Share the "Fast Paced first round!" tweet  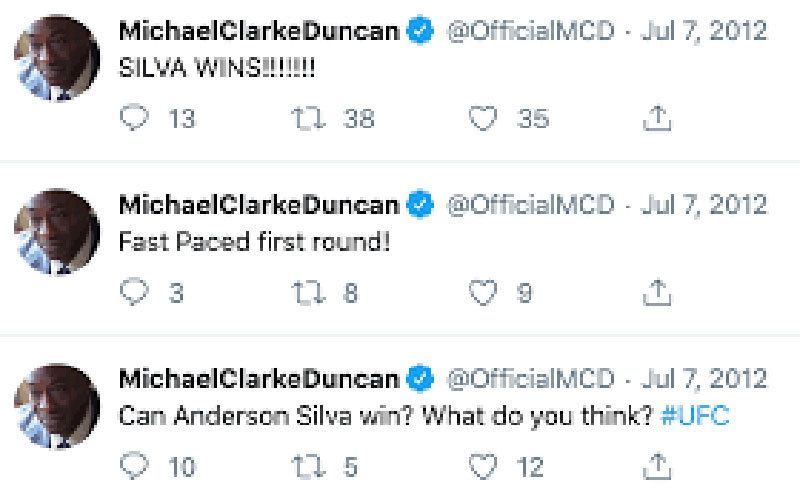657,293
